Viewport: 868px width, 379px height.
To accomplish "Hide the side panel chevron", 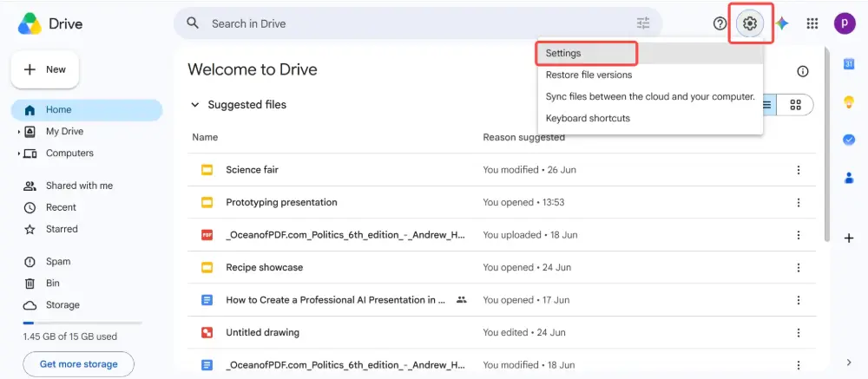I will 849,363.
